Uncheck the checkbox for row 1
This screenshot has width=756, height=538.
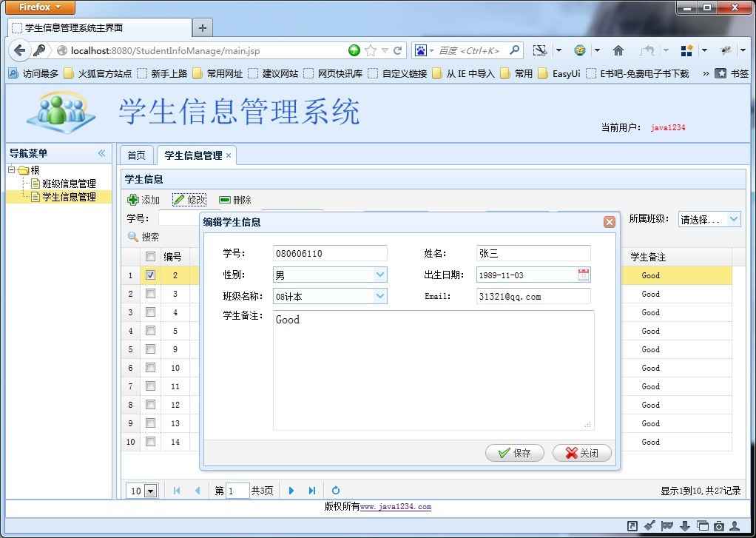pos(150,275)
